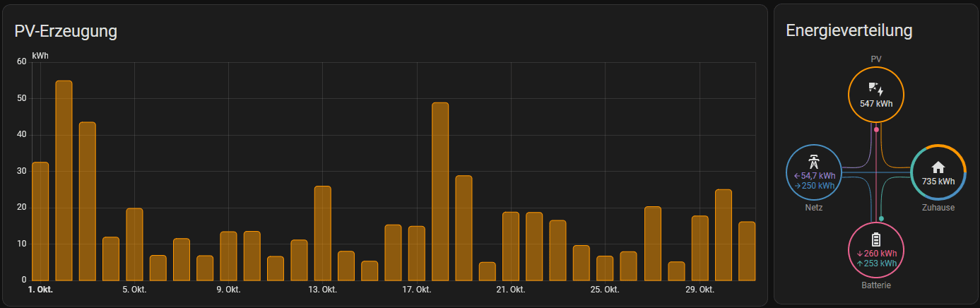Click the battery icon in Batterie circle
This screenshot has width=980, height=308.
[876, 239]
